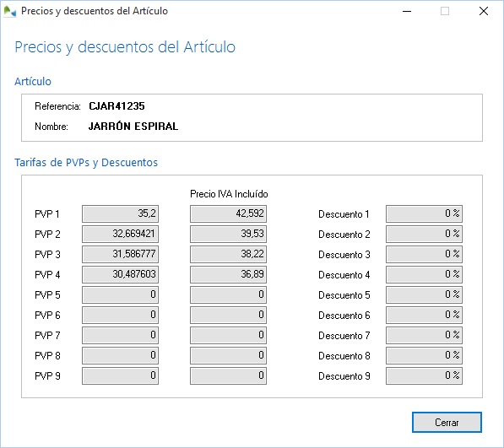Click the PVP 7 price field
504x448 pixels.
click(x=120, y=335)
